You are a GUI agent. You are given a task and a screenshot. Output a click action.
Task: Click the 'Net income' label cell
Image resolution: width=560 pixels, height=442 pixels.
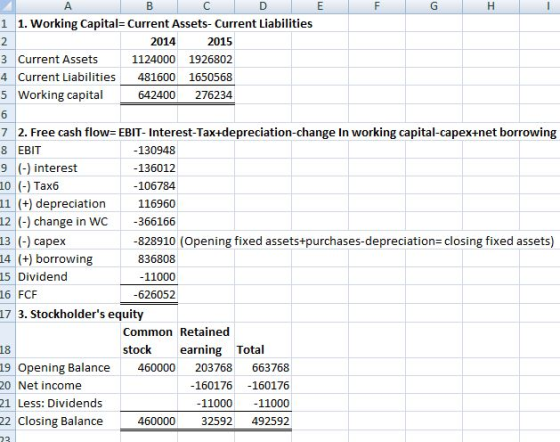pos(68,385)
